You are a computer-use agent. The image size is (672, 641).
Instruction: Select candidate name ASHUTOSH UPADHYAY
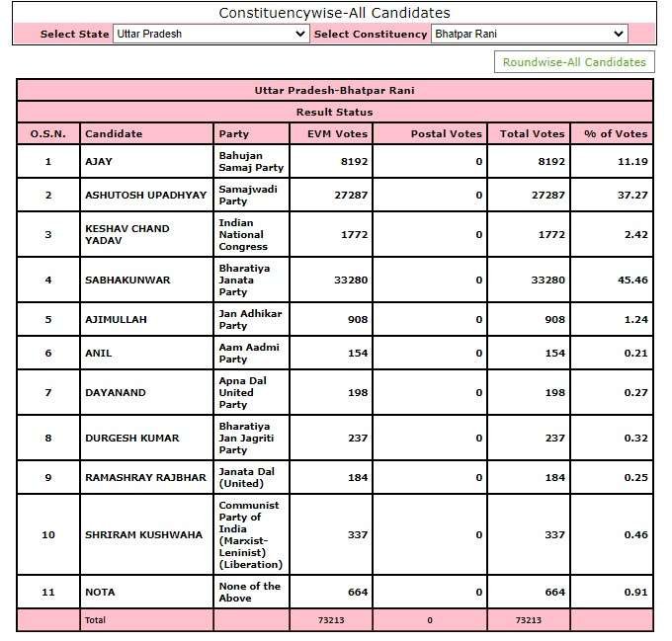pyautogui.click(x=145, y=196)
